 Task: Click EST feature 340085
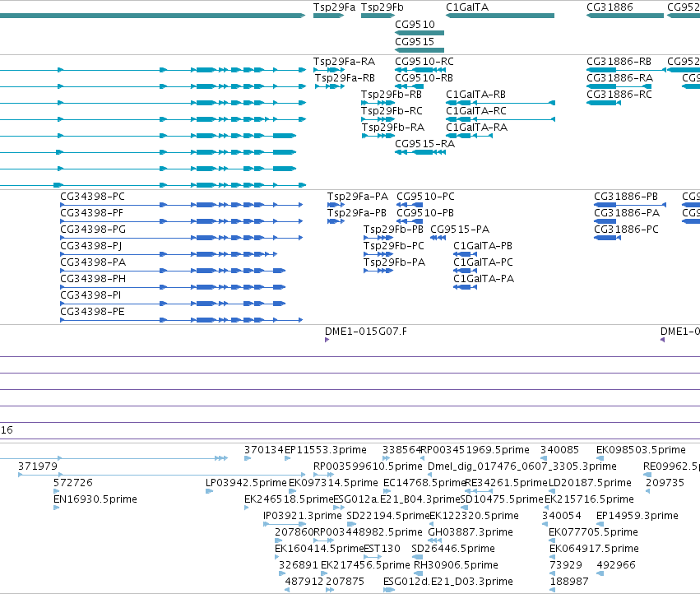coord(559,450)
